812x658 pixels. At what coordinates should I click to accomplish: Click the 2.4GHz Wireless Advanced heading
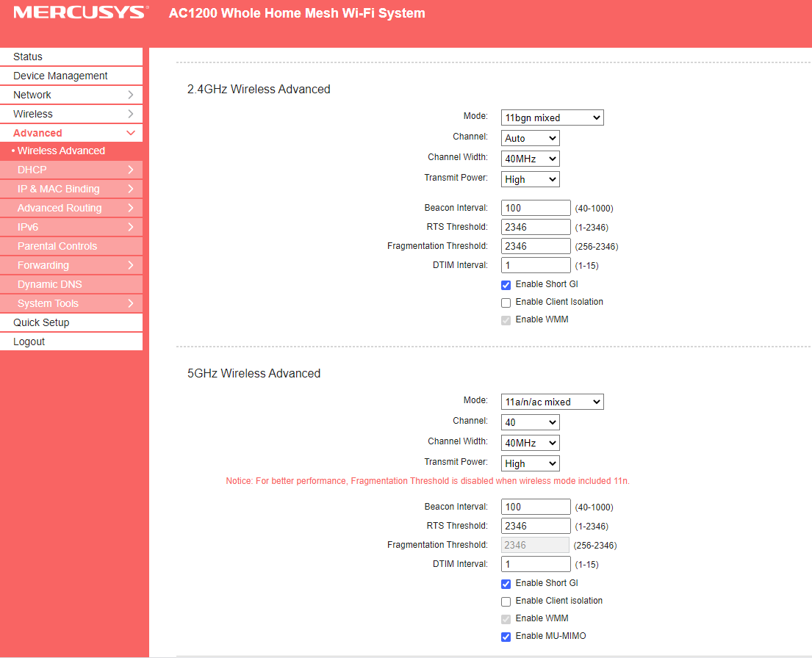[259, 89]
